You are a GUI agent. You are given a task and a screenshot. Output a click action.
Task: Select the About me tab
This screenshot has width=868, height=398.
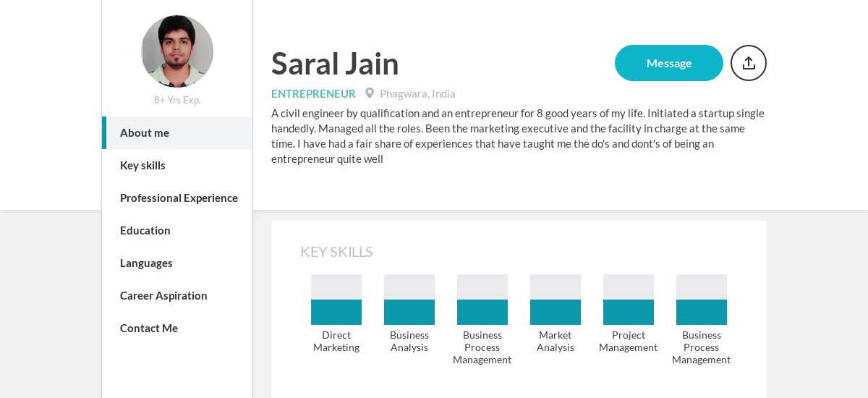coord(177,132)
